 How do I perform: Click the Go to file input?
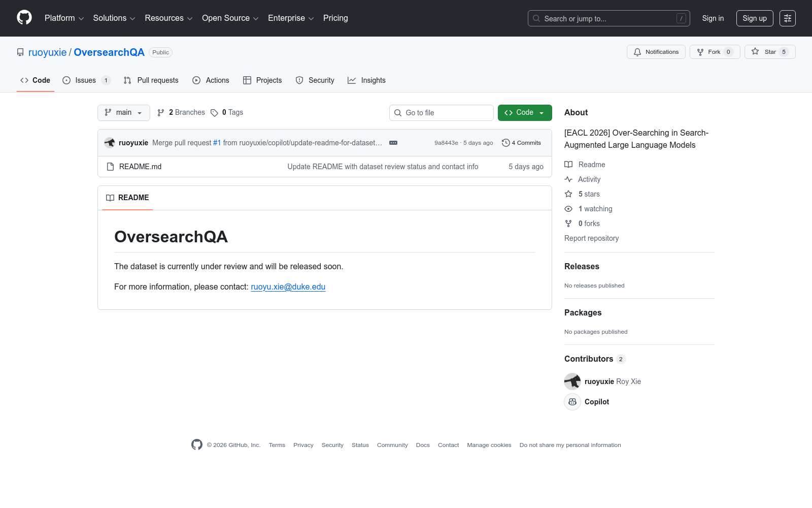coord(442,113)
